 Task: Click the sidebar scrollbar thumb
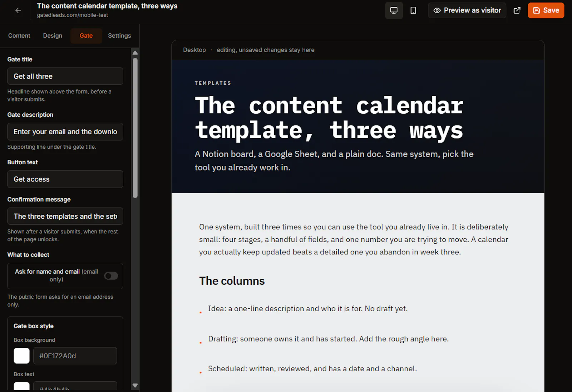135,128
